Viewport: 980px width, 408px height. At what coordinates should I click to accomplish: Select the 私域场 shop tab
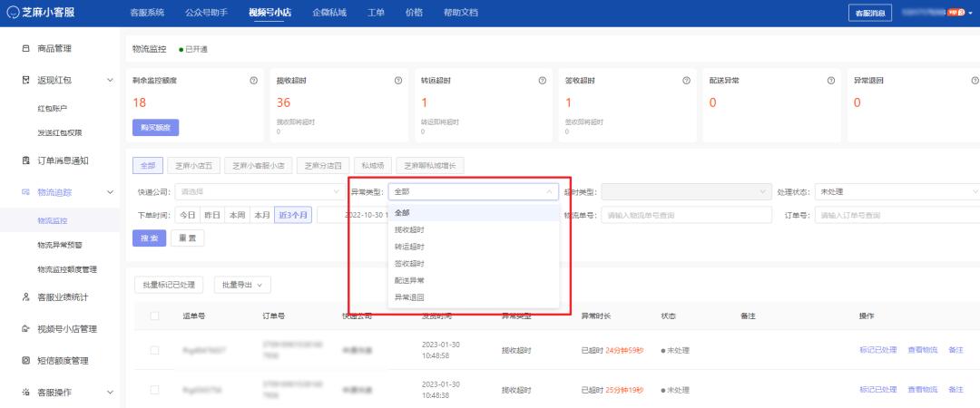(x=373, y=166)
